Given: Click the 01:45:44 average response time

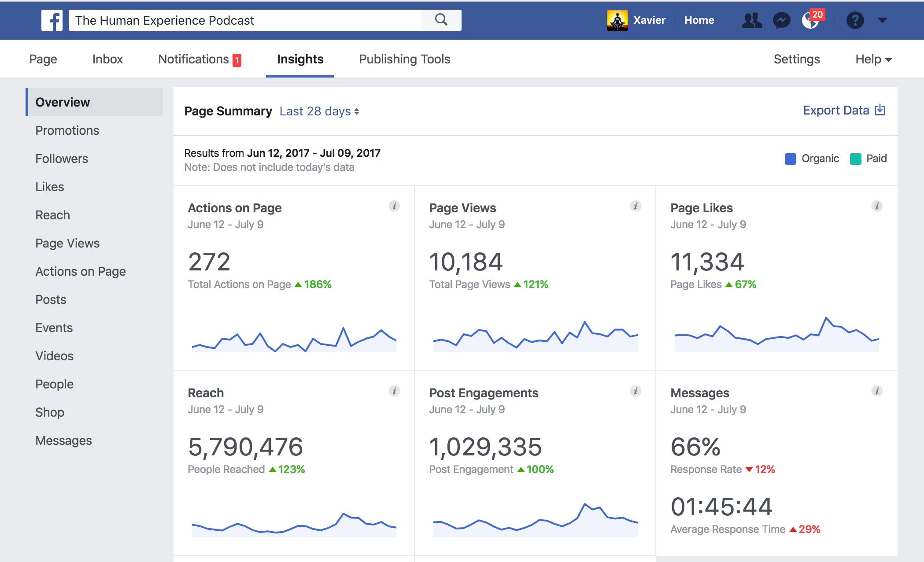Looking at the screenshot, I should (x=721, y=507).
